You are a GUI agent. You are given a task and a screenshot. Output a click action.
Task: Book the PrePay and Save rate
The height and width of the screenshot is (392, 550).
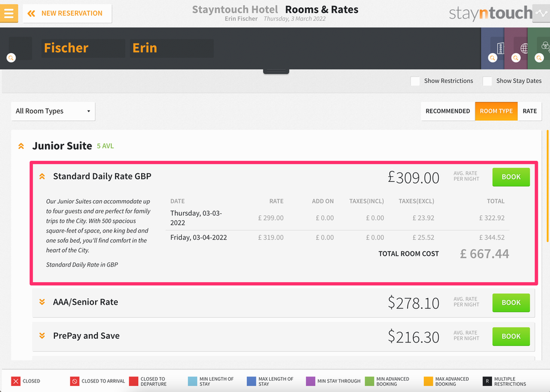(x=511, y=336)
